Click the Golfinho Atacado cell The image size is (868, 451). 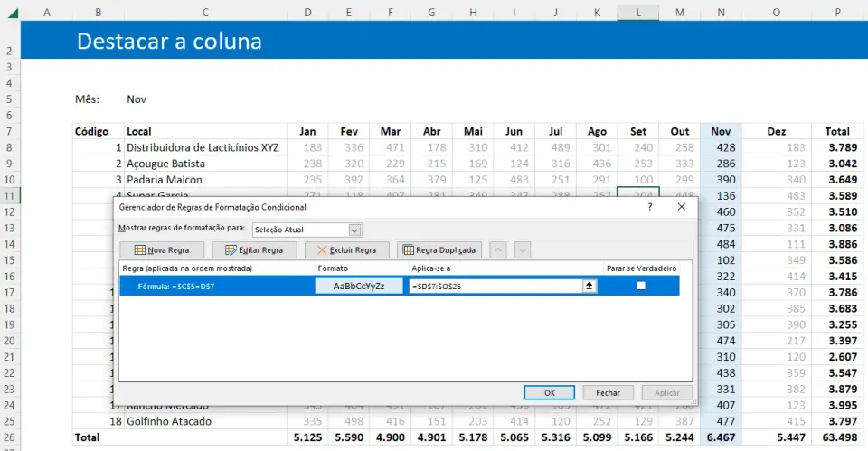[x=205, y=421]
